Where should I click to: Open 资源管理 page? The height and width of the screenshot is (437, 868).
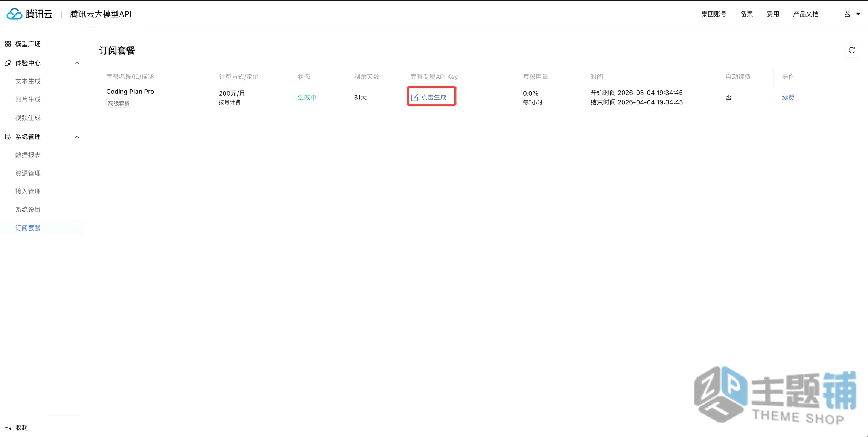coord(28,173)
